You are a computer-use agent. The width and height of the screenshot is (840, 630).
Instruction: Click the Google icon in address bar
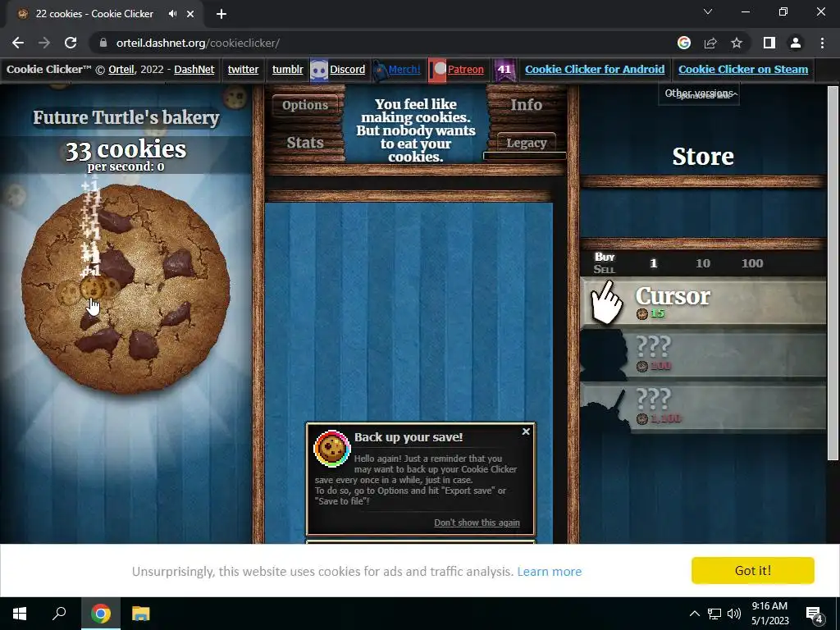pos(684,43)
